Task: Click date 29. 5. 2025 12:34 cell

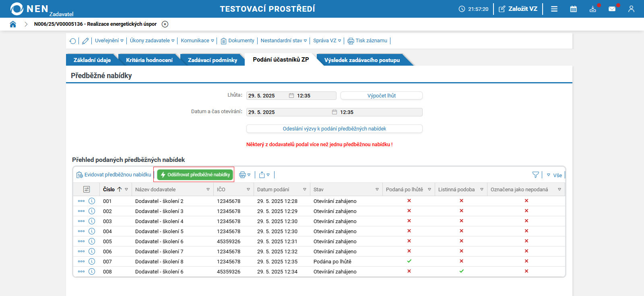Action: tap(277, 271)
